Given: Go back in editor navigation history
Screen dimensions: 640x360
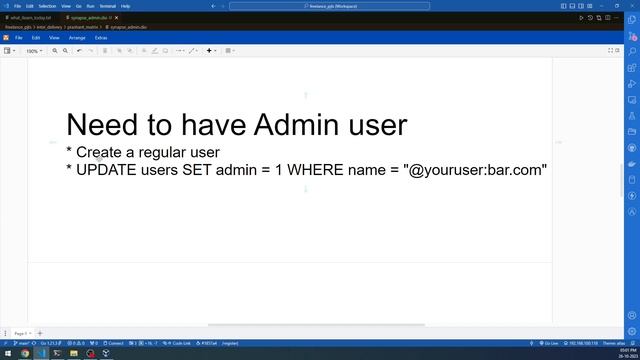Looking at the screenshot, I should coord(213,6).
